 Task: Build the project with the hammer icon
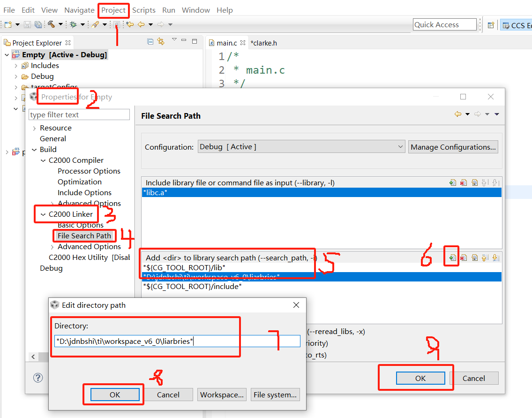50,23
